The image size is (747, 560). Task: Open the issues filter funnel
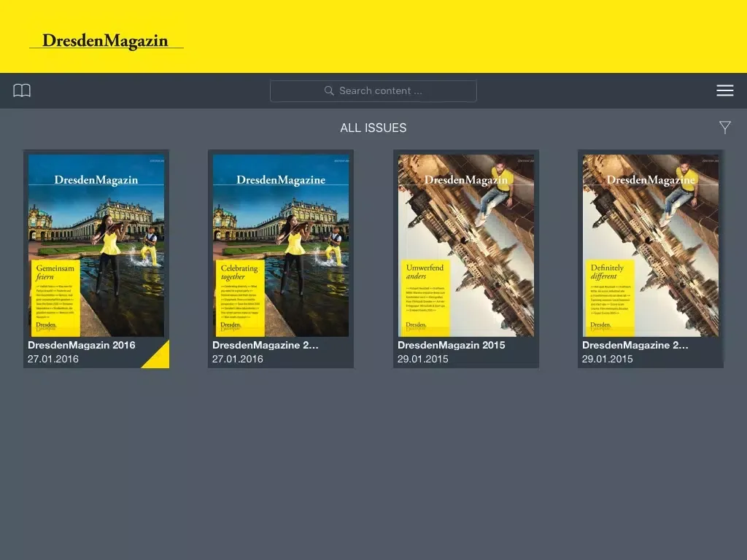click(x=724, y=127)
